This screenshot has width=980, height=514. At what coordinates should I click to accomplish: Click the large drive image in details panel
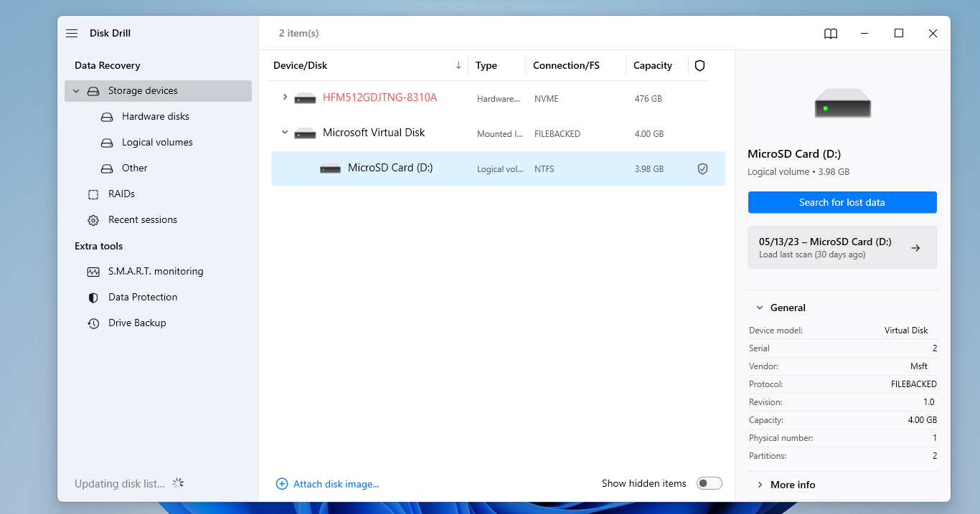tap(843, 104)
